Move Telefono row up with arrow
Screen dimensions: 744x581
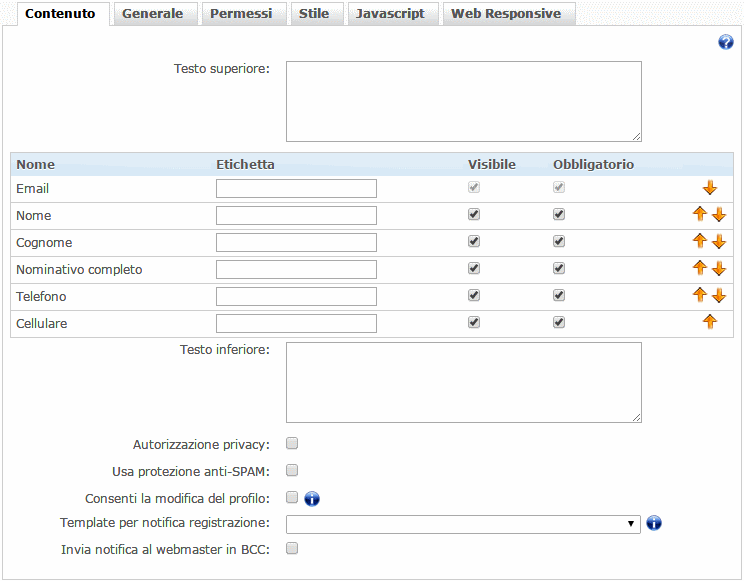[700, 295]
